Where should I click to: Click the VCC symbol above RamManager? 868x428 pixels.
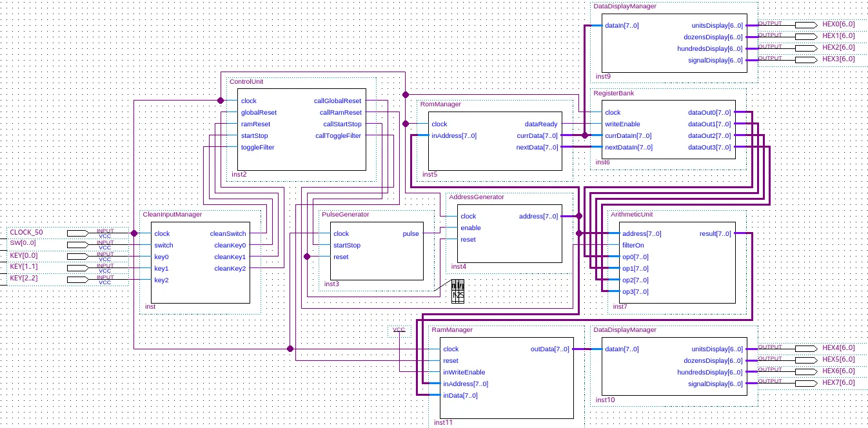pos(399,329)
